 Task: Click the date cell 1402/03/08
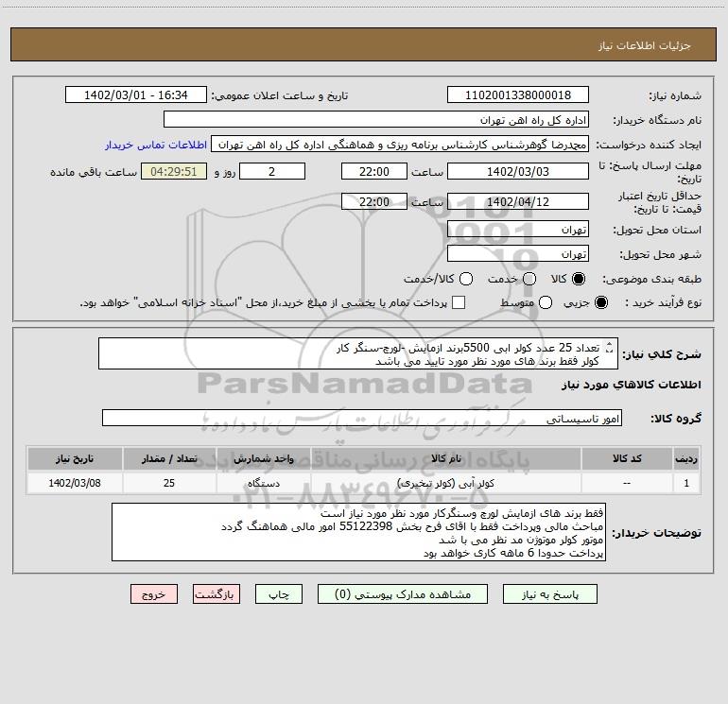(75, 483)
